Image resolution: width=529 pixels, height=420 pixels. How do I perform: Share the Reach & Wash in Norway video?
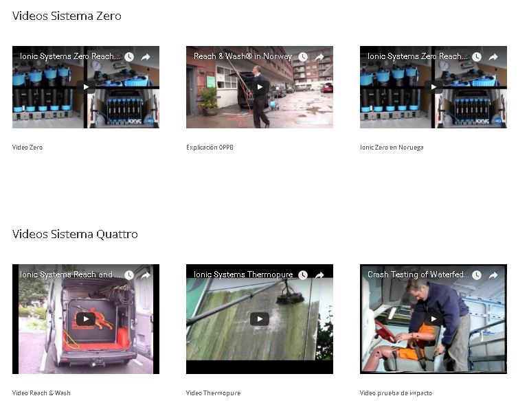(319, 57)
